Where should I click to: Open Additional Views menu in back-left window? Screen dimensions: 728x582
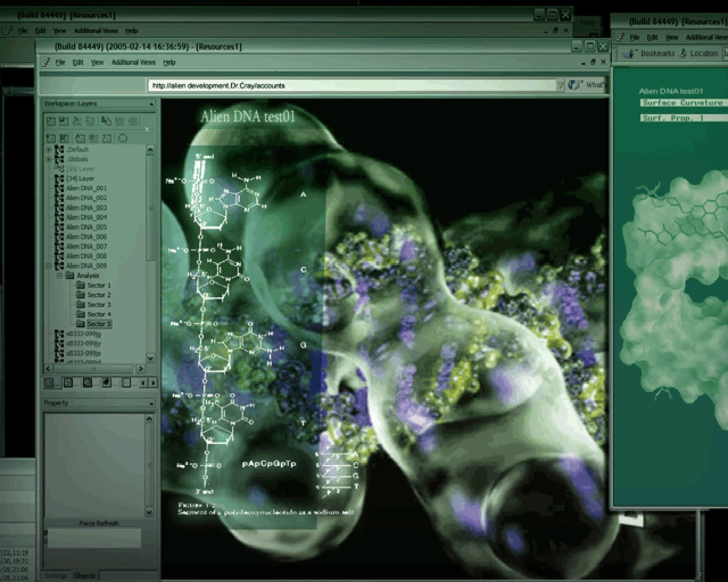click(x=96, y=31)
